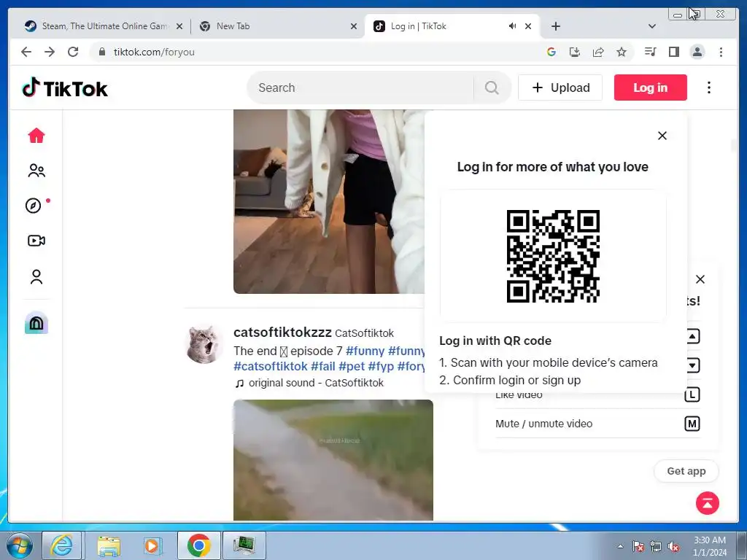Open a new browser tab
The image size is (747, 560).
tap(555, 26)
